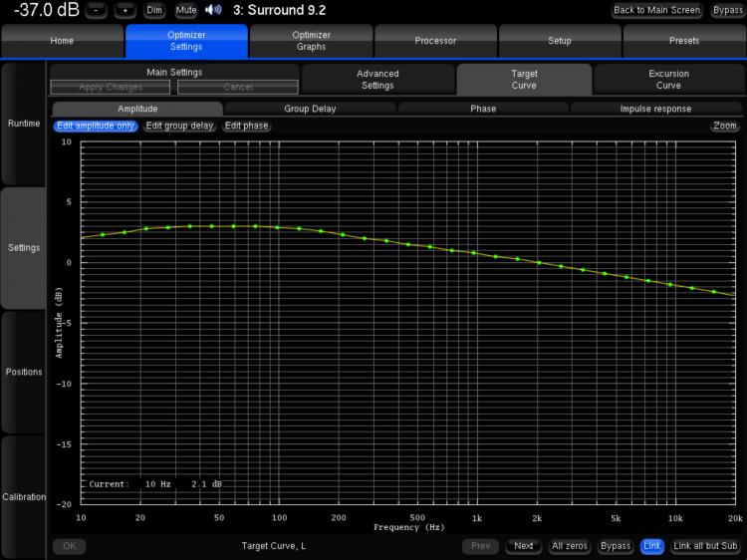Select Edit amplitude only mode
The height and width of the screenshot is (560, 747).
pyautogui.click(x=96, y=127)
